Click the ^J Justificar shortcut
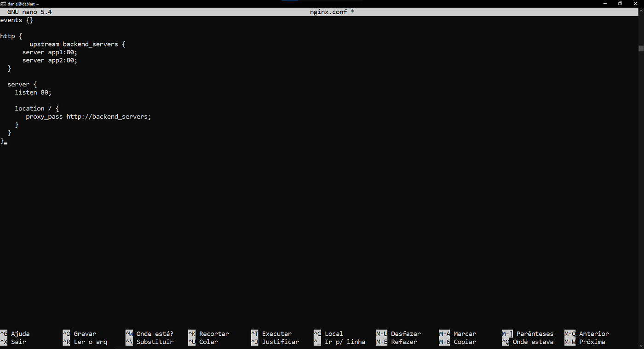 click(x=275, y=342)
